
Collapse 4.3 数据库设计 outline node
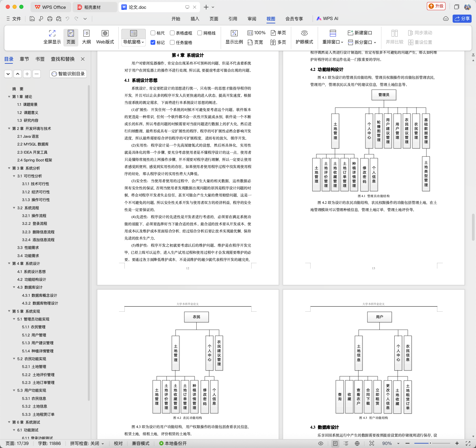point(14,287)
